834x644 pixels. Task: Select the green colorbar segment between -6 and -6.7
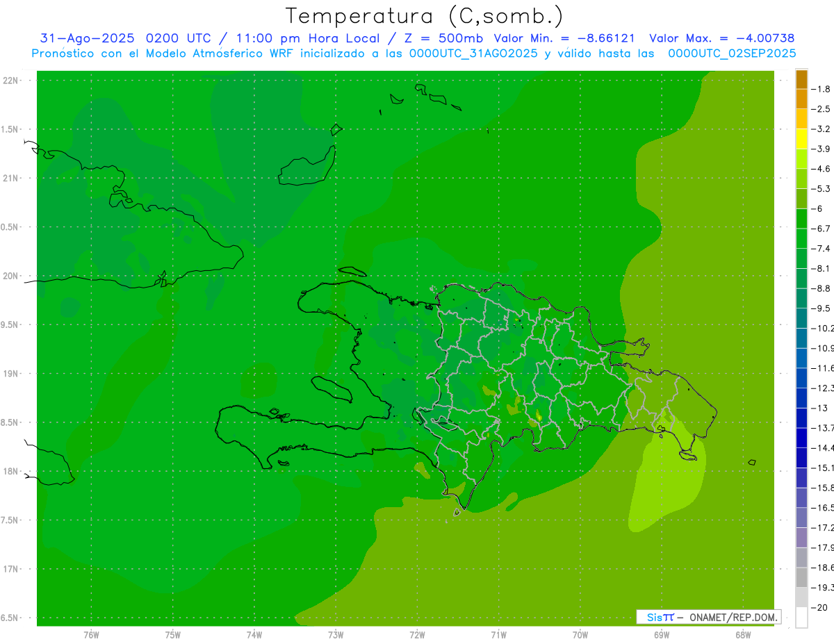[801, 219]
